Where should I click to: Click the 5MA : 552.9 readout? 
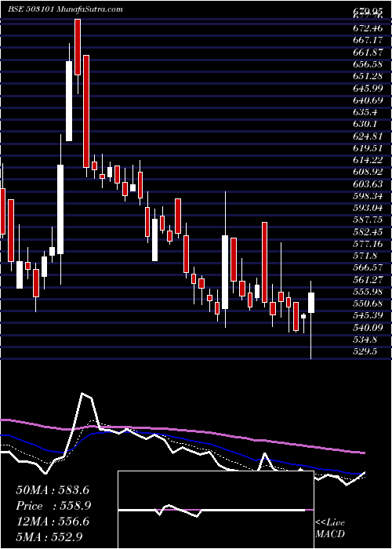pos(49,537)
